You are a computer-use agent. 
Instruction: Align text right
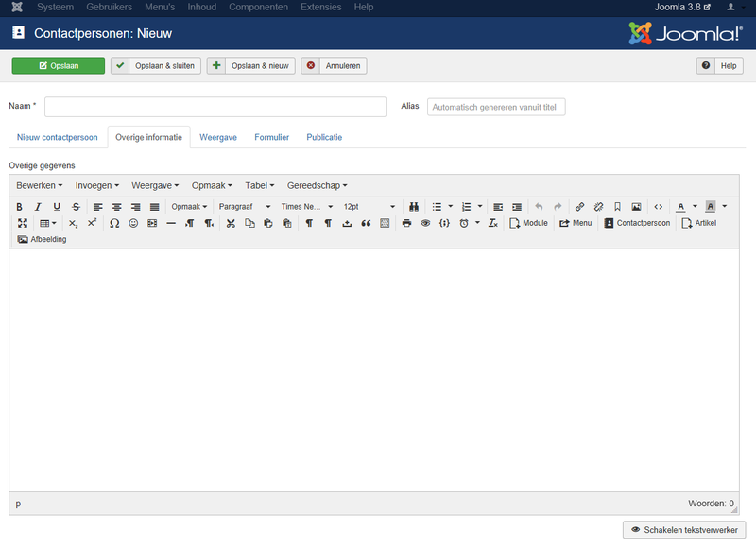[x=135, y=207]
